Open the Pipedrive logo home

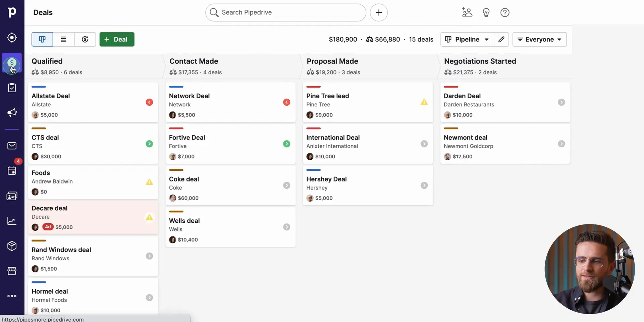(12, 12)
